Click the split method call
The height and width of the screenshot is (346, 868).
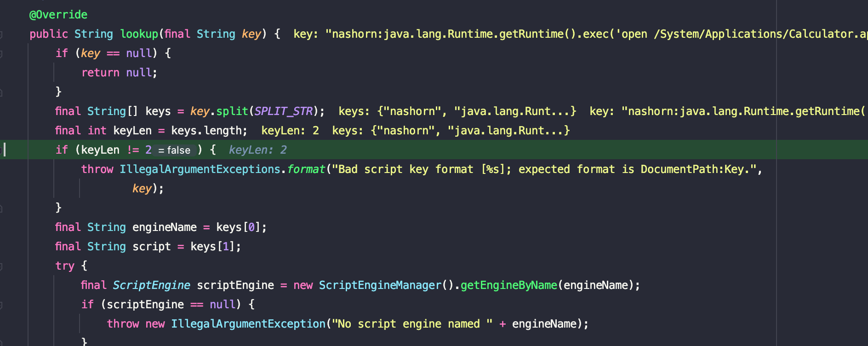[232, 111]
